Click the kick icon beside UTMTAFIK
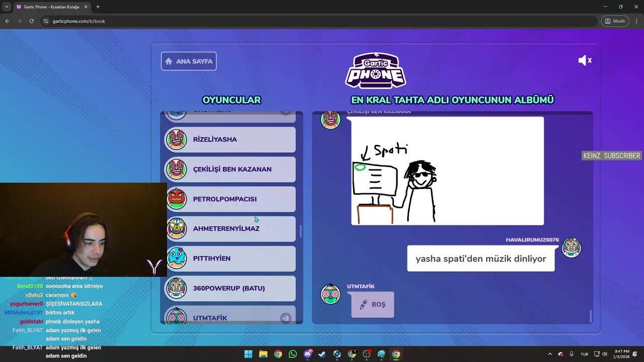644x362 pixels. click(286, 318)
